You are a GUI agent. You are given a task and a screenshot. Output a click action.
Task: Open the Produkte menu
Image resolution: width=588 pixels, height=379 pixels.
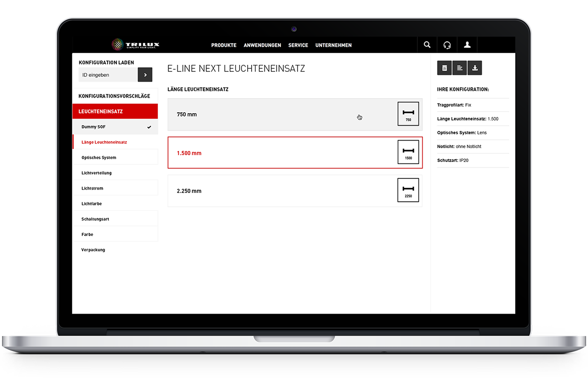(x=224, y=45)
